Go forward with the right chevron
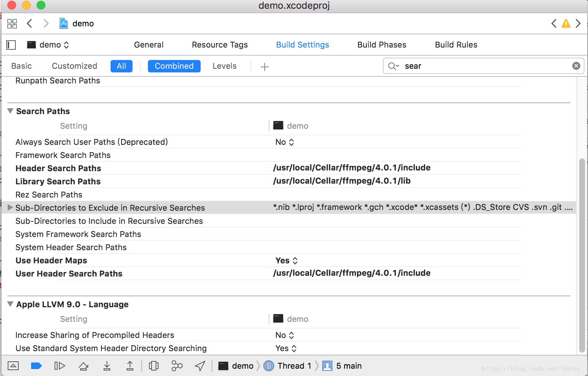This screenshot has width=588, height=376. (x=46, y=23)
